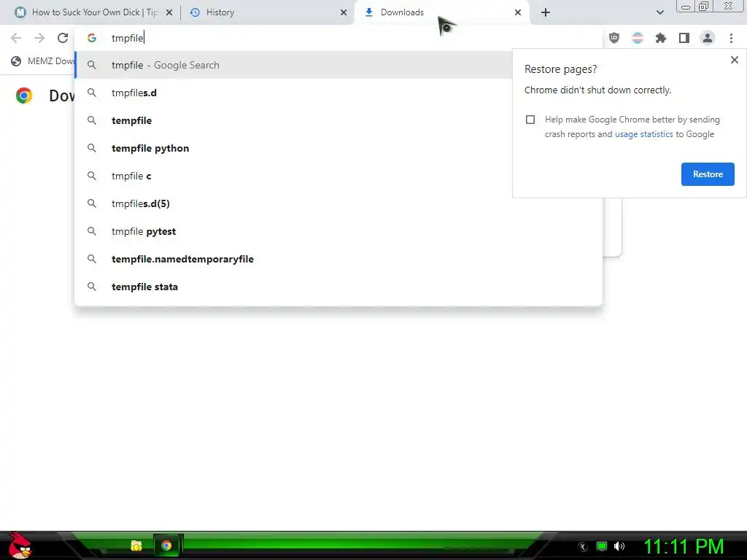Reload the page with the refresh icon

[x=63, y=38]
